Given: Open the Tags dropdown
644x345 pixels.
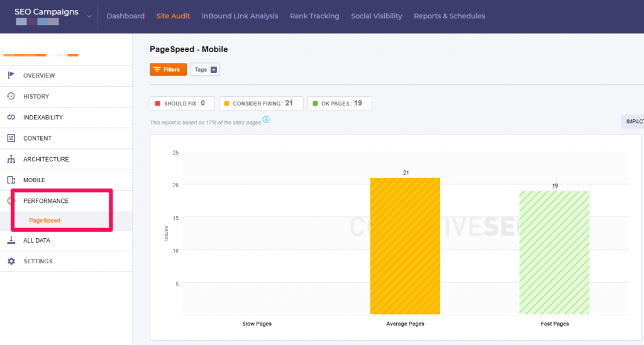Looking at the screenshot, I should [x=205, y=69].
